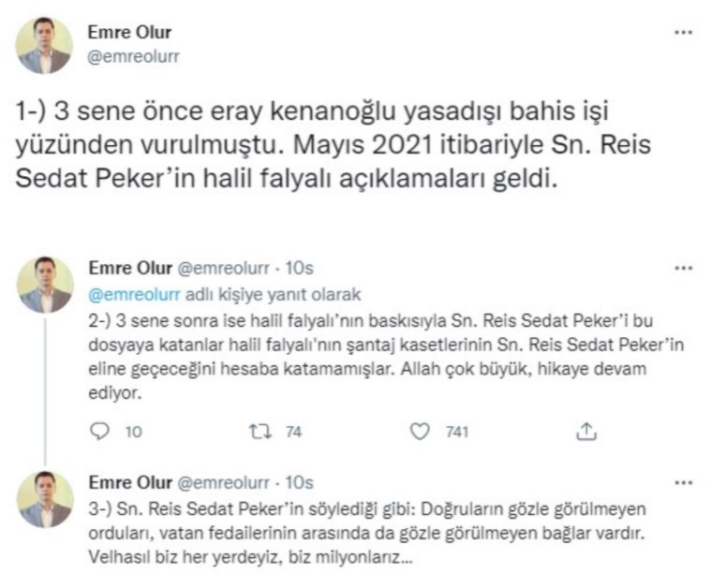Click the @emreolurr handle under the main tweet name
This screenshot has width=712, height=588.
[x=133, y=57]
